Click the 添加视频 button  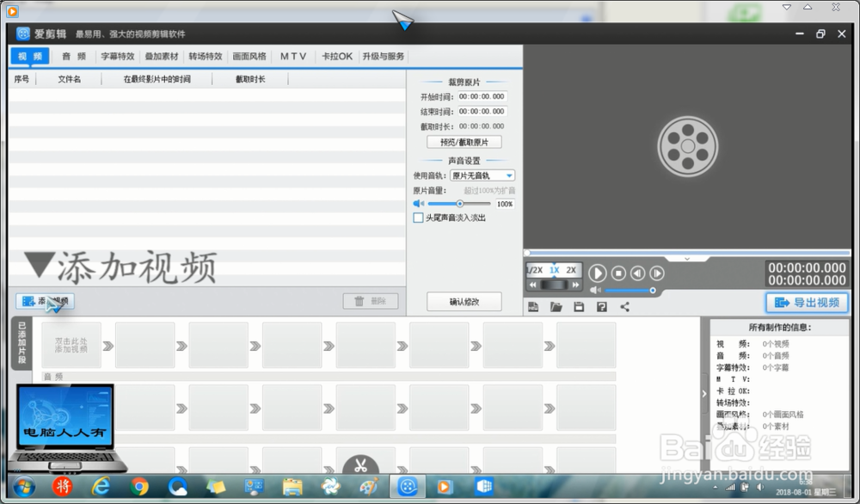(45, 301)
